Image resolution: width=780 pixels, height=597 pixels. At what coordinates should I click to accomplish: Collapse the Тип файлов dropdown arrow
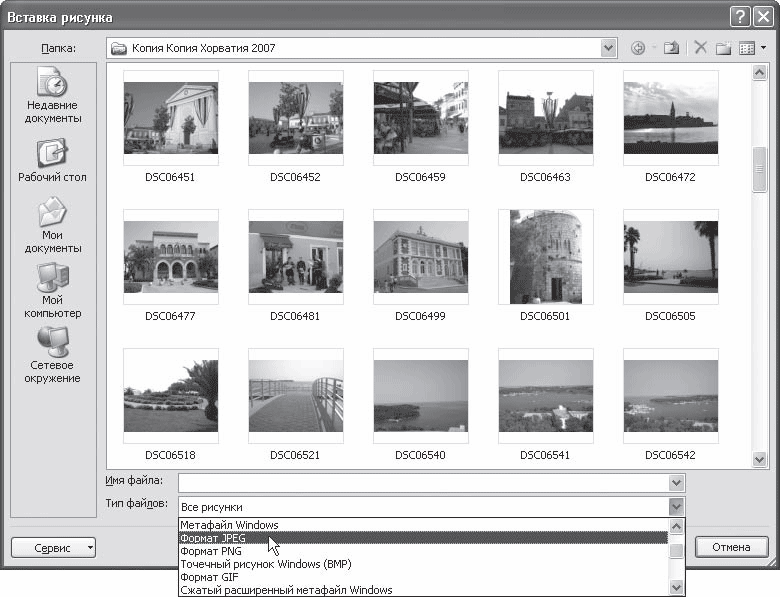(x=676, y=507)
